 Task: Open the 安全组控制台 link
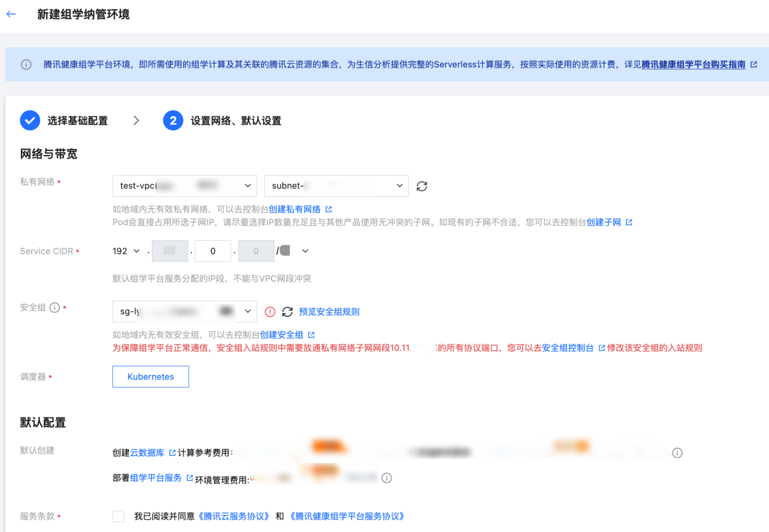coord(568,348)
